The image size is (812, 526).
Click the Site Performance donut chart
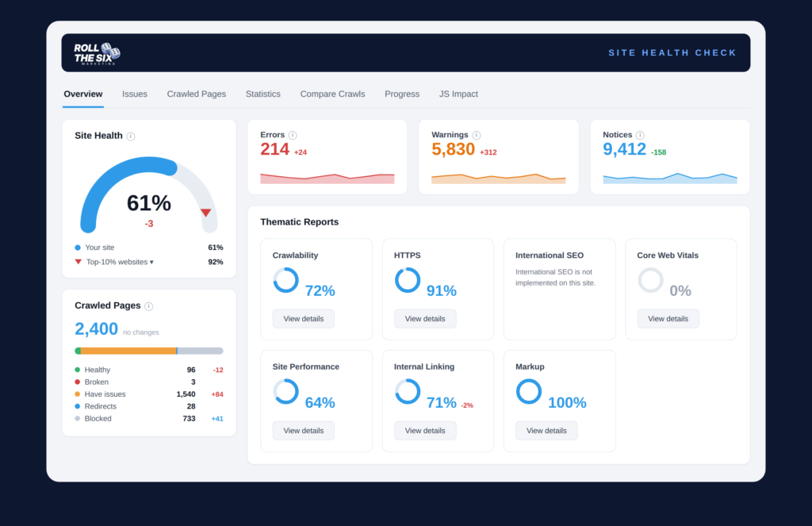point(285,392)
